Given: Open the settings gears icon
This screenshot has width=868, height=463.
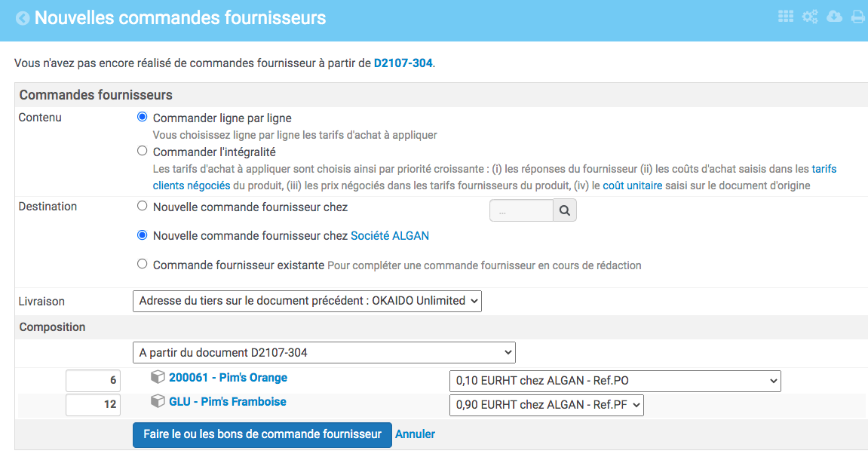Looking at the screenshot, I should coord(809,16).
